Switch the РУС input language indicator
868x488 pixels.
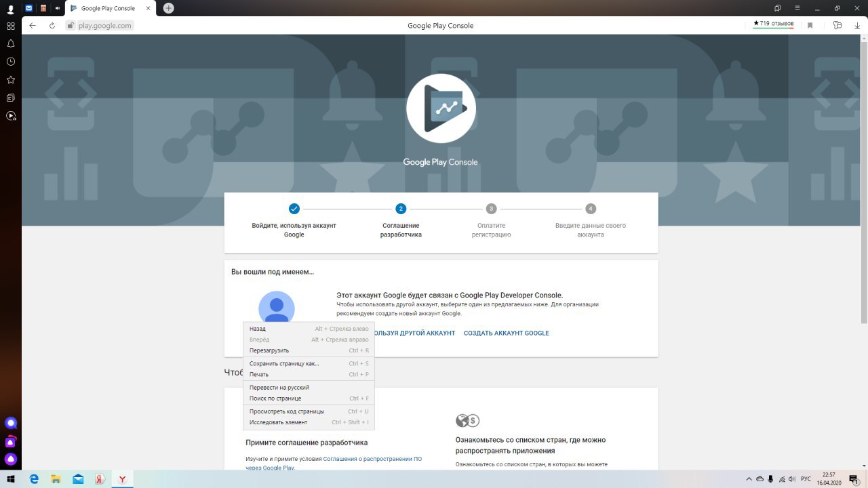click(x=806, y=479)
